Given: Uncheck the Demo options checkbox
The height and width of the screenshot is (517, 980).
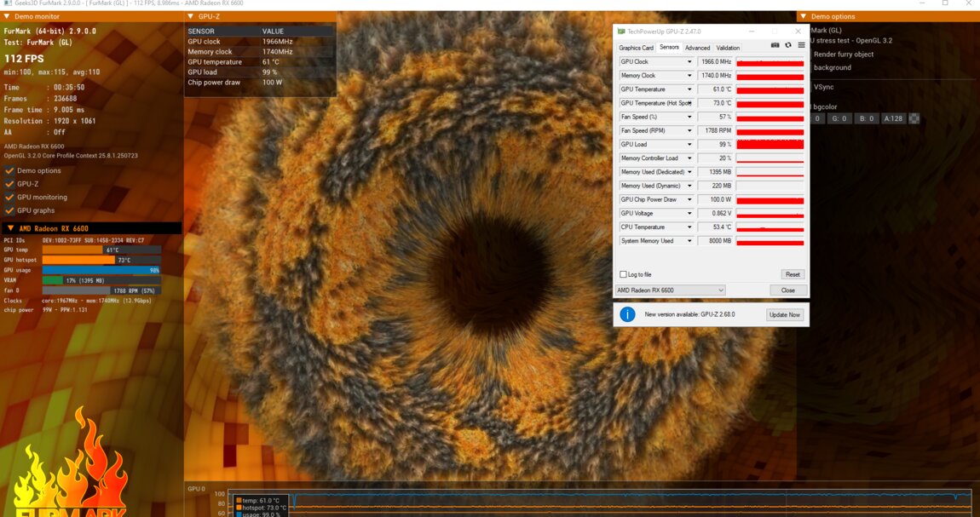Looking at the screenshot, I should point(9,170).
